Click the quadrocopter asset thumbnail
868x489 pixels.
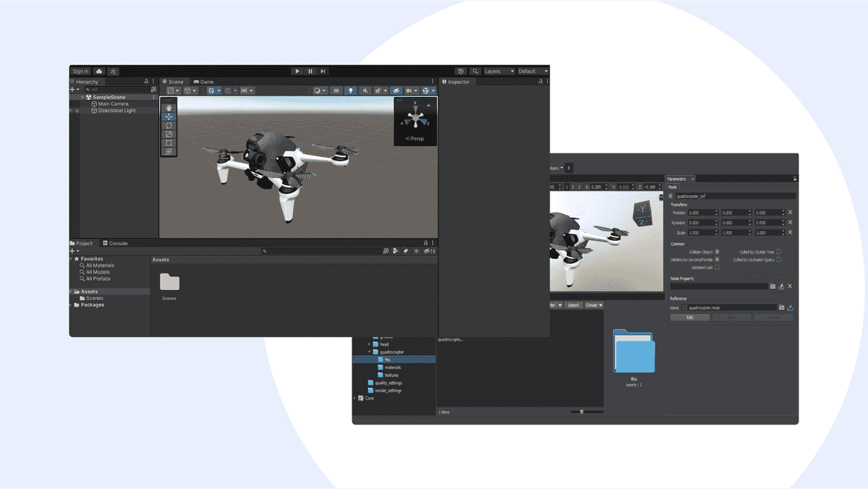tap(452, 339)
